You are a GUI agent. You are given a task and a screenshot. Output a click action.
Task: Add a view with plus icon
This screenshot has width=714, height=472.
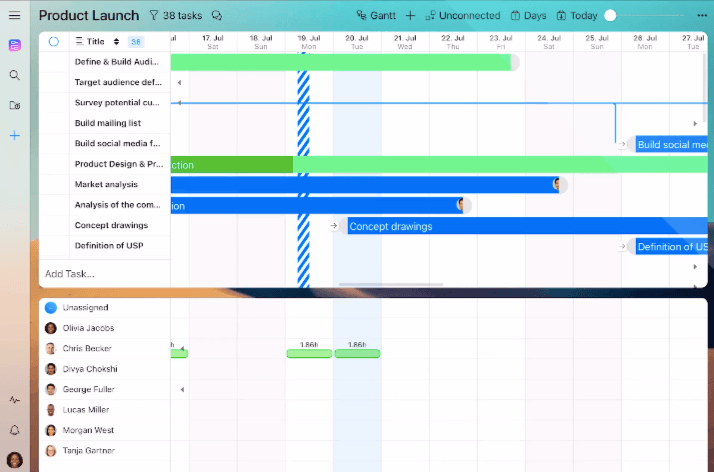point(410,15)
